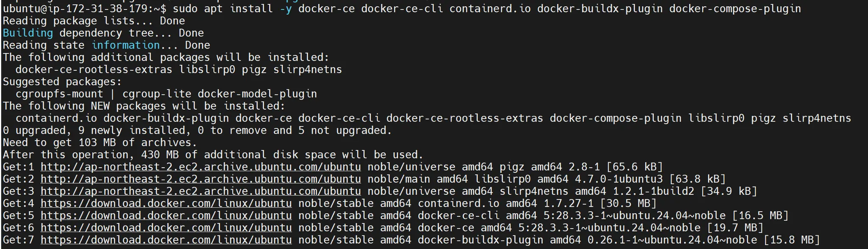868x249 pixels.
Task: Open the archive.ubuntu.com link on the Get:2 line
Action: [200, 179]
